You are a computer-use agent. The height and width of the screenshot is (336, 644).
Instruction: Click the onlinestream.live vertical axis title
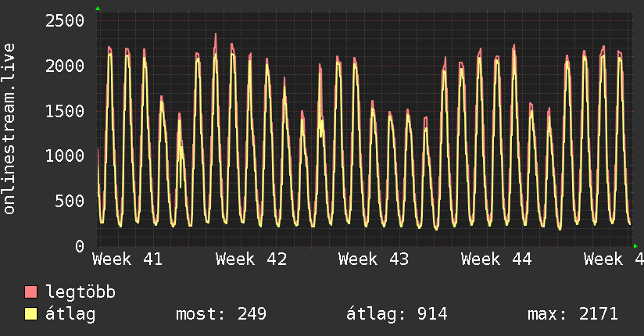pos(9,129)
